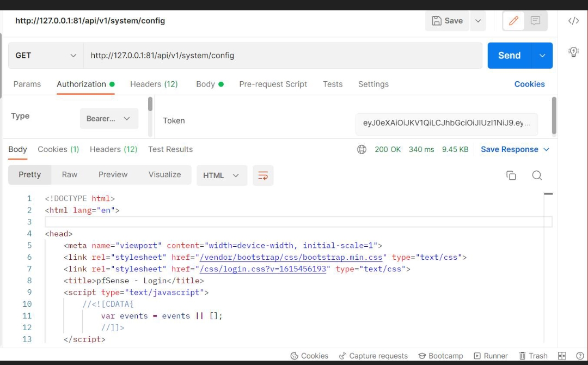588x365 pixels.
Task: Switch to the Raw response view
Action: pyautogui.click(x=70, y=174)
